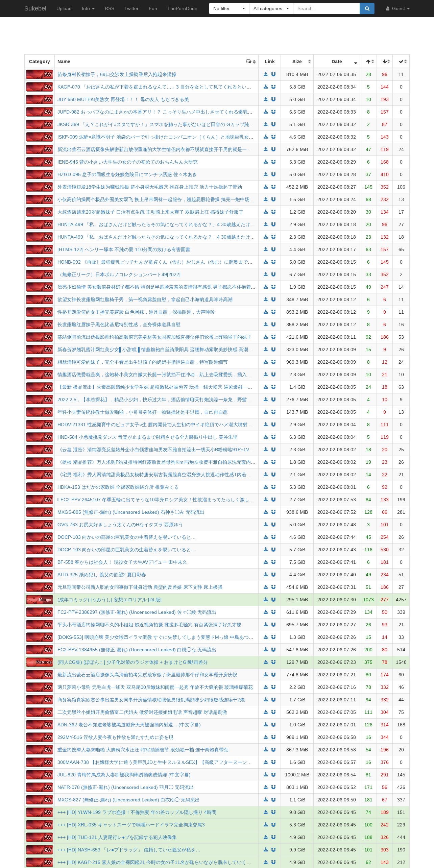Download torrent file for MXGS-895 row

coord(266,512)
